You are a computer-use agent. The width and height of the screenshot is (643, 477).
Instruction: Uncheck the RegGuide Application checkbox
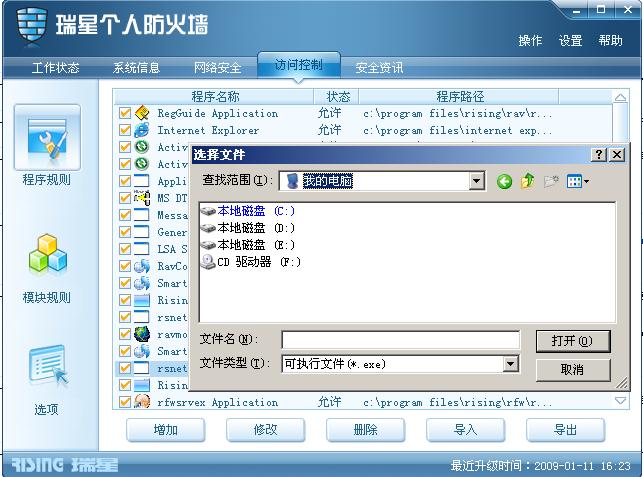pyautogui.click(x=125, y=113)
